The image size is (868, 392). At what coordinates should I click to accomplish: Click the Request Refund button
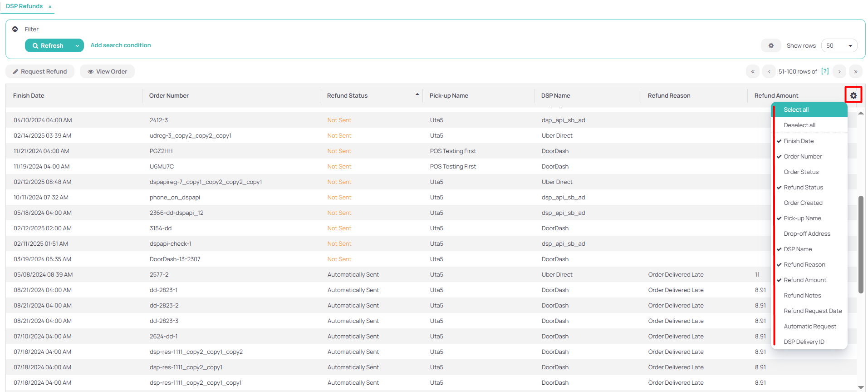click(40, 71)
